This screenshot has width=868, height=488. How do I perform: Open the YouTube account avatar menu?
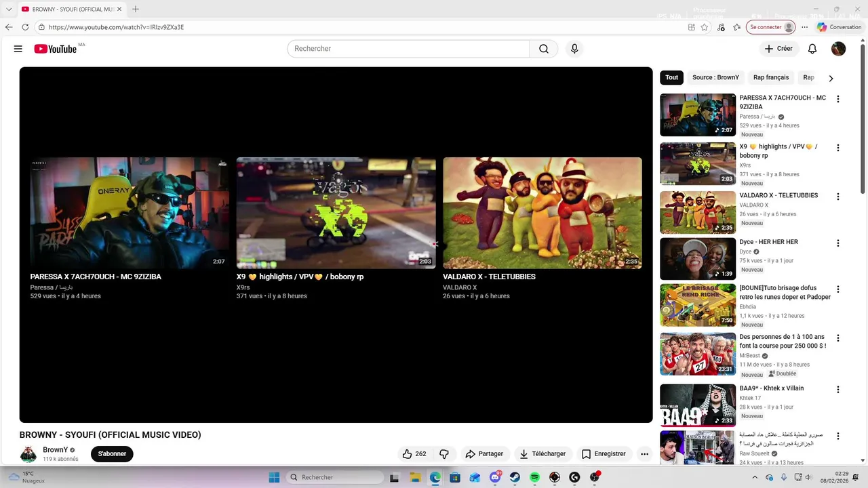point(839,49)
